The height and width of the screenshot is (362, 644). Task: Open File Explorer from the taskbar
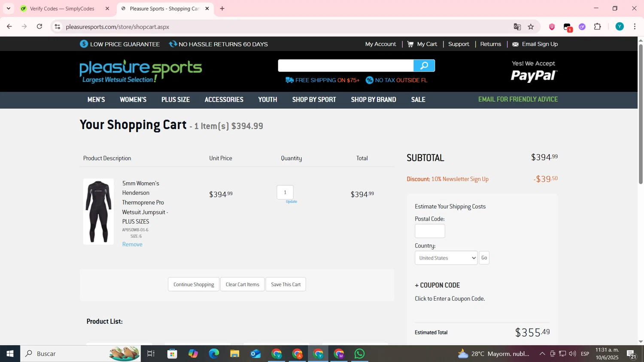(x=234, y=354)
